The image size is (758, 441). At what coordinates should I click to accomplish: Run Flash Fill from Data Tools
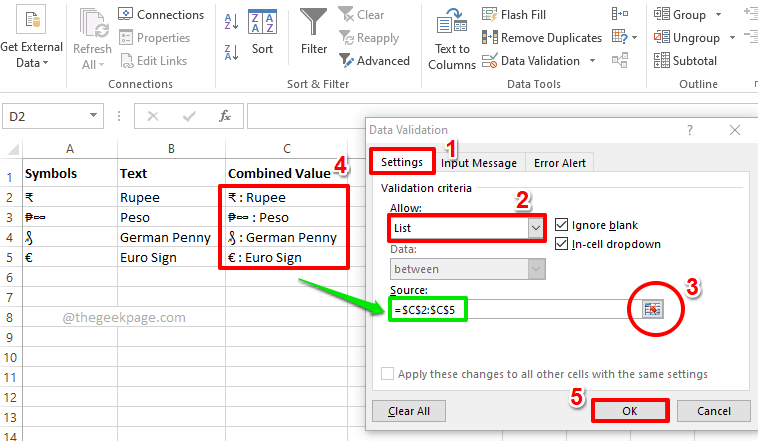tap(516, 14)
